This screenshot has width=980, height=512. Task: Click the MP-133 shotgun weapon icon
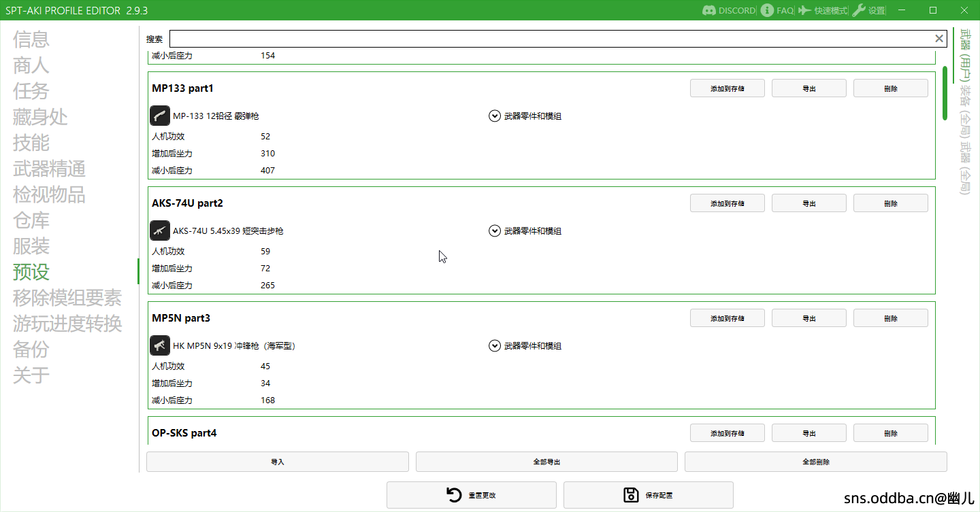click(160, 116)
